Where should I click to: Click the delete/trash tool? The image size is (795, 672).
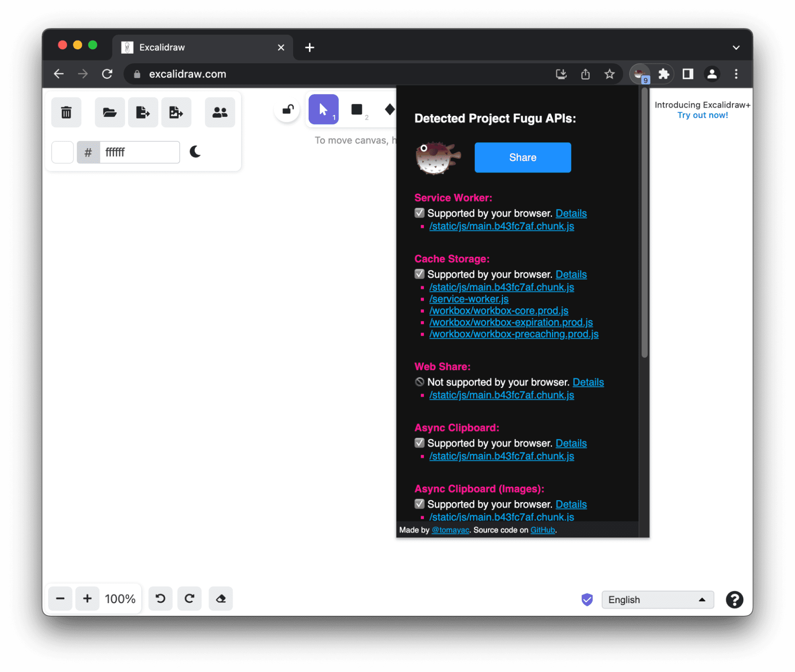[66, 112]
